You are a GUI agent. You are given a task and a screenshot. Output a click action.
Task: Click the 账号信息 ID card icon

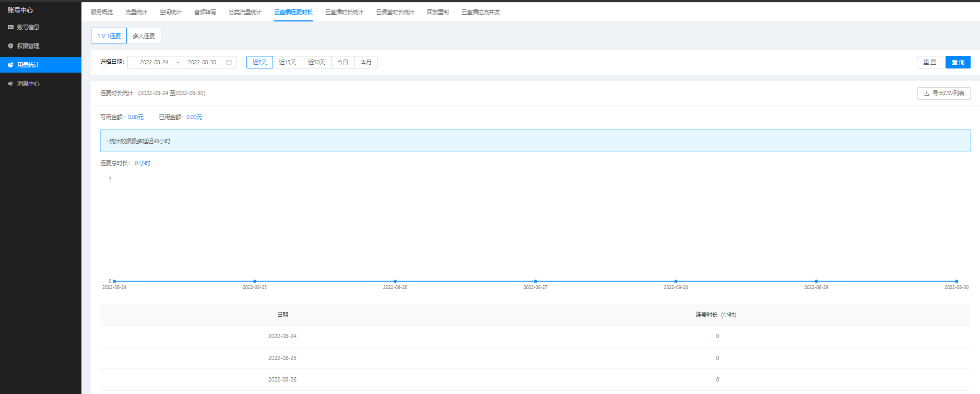pyautogui.click(x=10, y=27)
